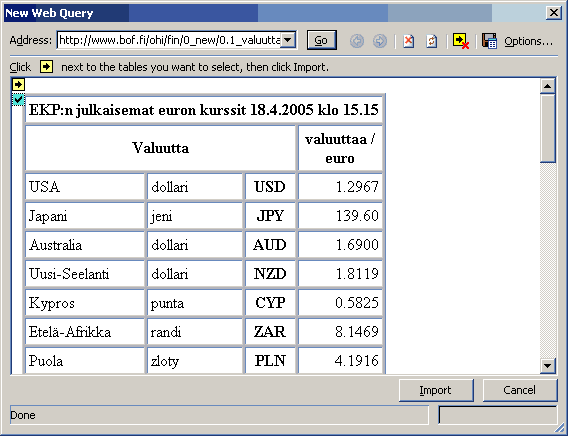568x436 pixels.
Task: Click the 'Australia' table cell
Action: click(x=85, y=245)
